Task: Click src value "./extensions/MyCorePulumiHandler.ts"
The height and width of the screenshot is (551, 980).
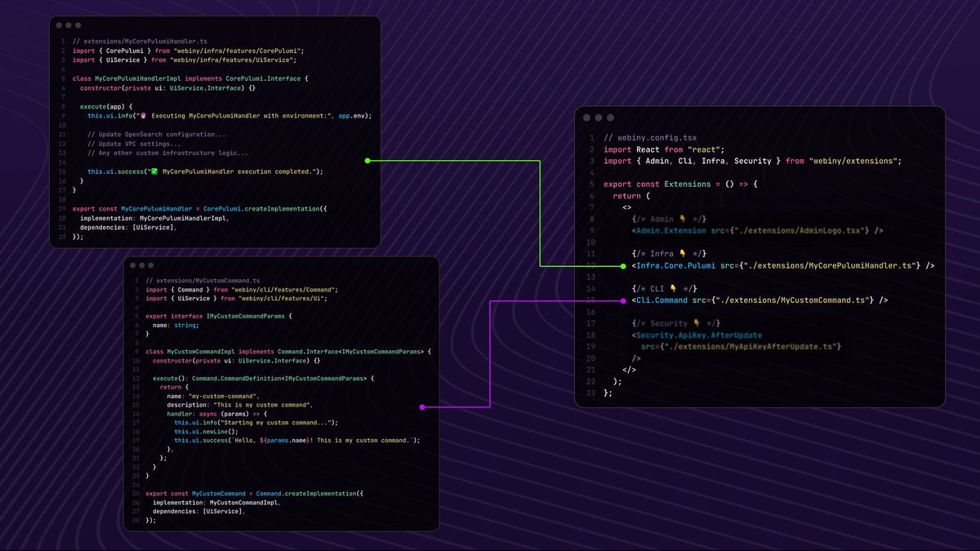Action: 829,265
